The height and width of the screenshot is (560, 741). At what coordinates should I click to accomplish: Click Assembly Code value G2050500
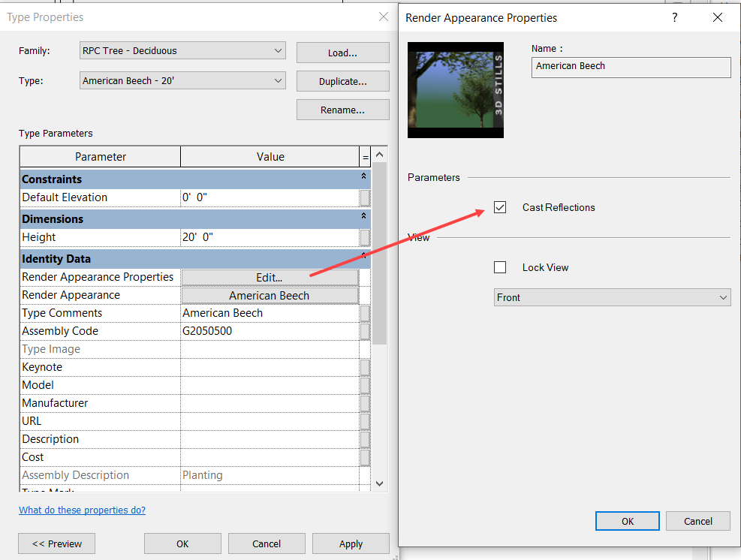[x=270, y=331]
